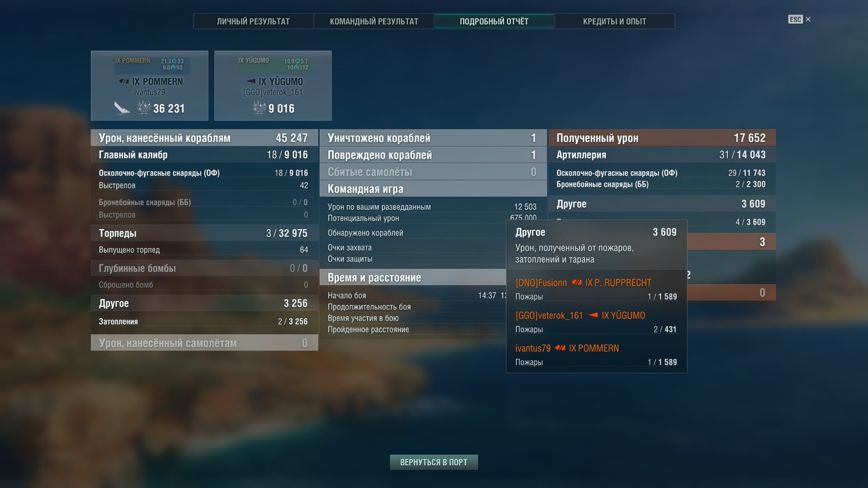The height and width of the screenshot is (488, 868).
Task: Click the battleship icon beside IX P. RUPPRECHT
Action: pos(576,282)
